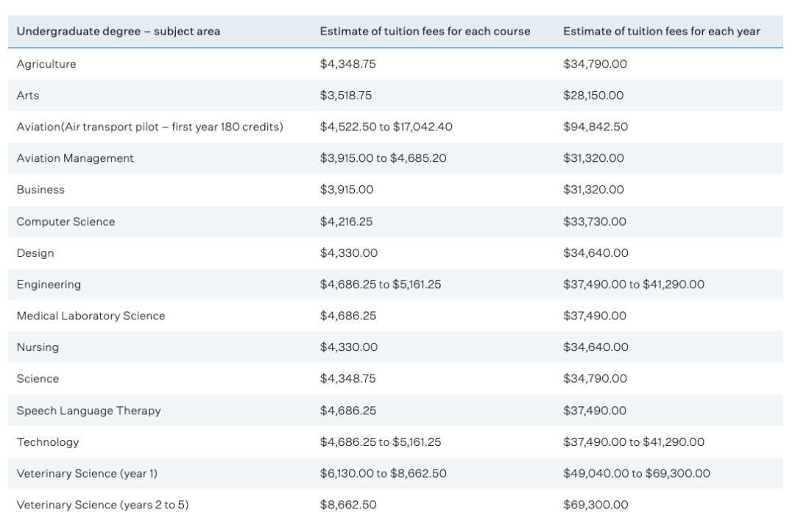Select the Arts subject area cell
Viewport: 795px width, 532px height.
tap(28, 96)
